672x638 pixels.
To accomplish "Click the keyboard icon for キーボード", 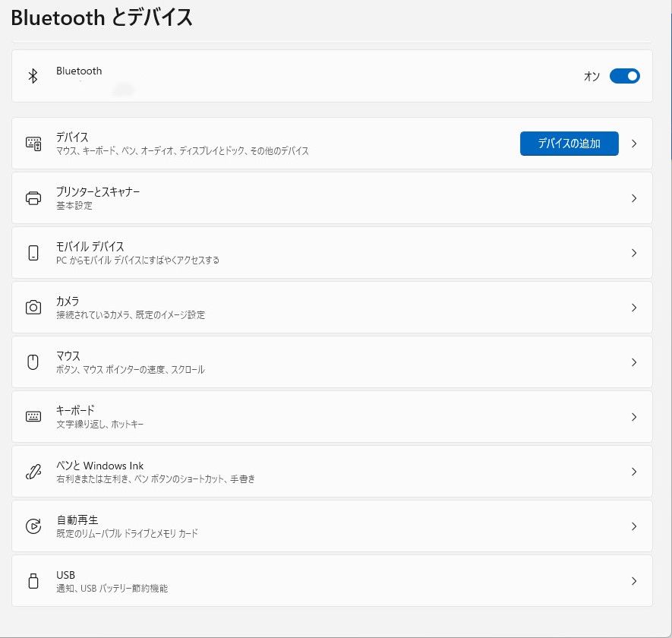I will [x=33, y=417].
